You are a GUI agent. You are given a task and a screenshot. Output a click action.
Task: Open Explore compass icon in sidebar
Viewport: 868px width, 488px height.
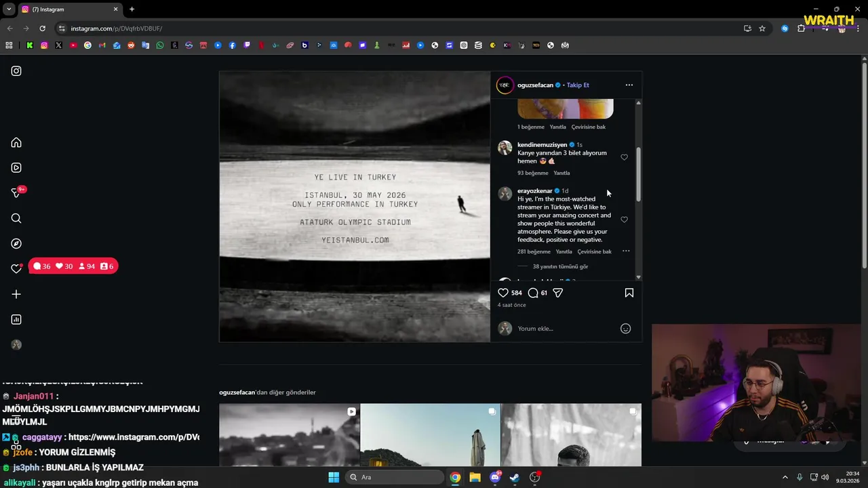(x=16, y=243)
